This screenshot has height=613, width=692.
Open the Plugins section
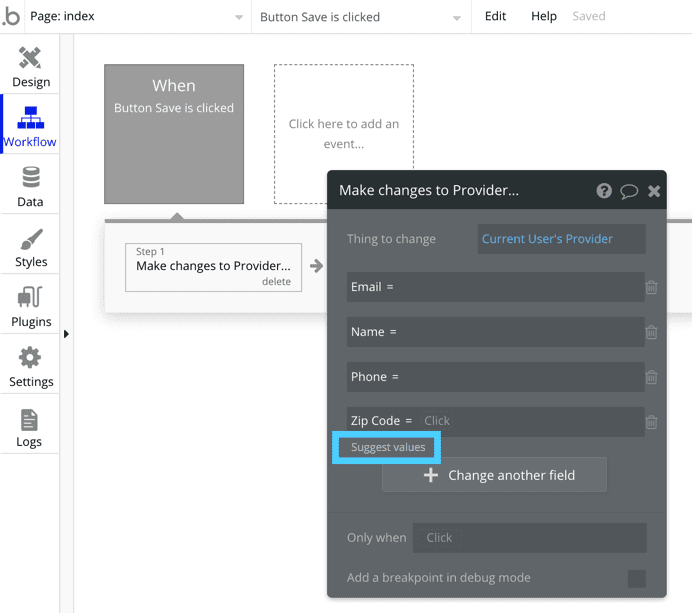30,307
